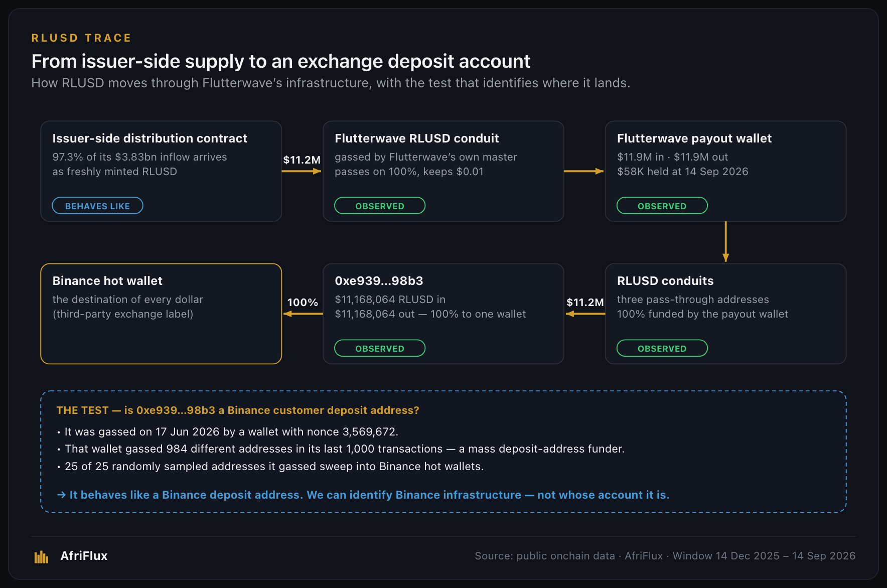887x588 pixels.
Task: Select the Flutterwave RLUSD conduit title
Action: click(416, 138)
